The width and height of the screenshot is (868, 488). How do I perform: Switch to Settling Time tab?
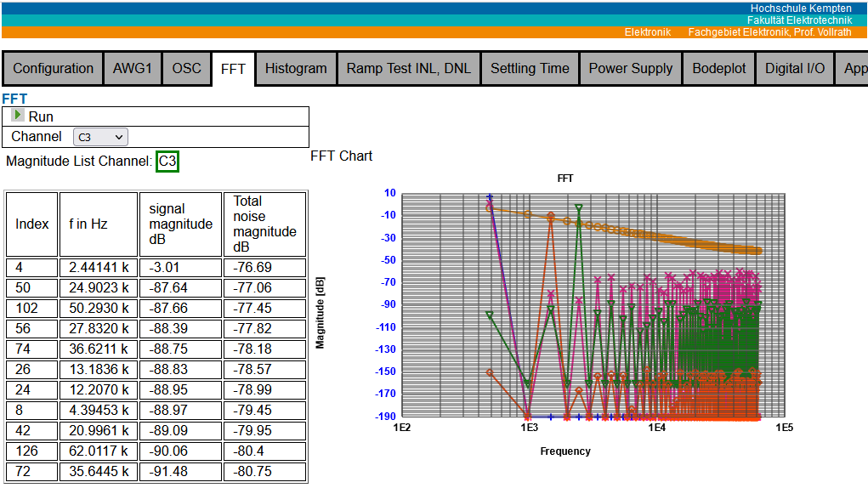point(530,69)
